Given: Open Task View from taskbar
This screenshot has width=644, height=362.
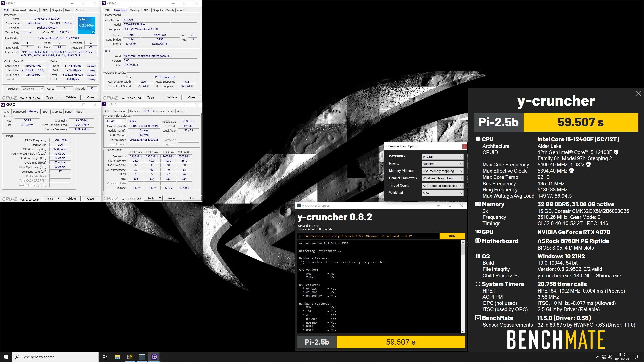Looking at the screenshot, I should point(105,357).
